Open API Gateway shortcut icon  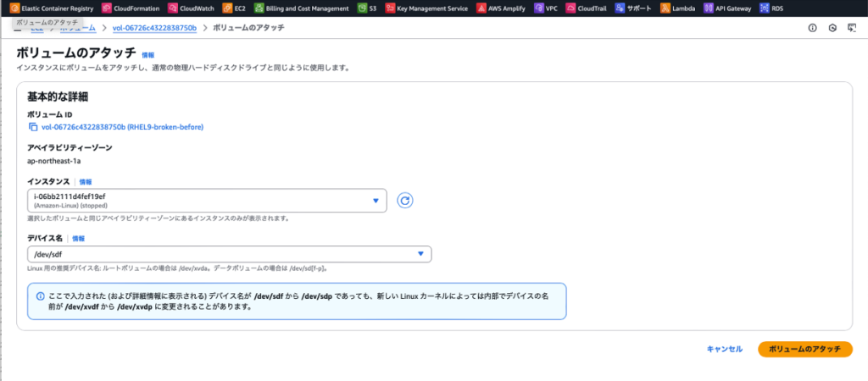(x=709, y=8)
